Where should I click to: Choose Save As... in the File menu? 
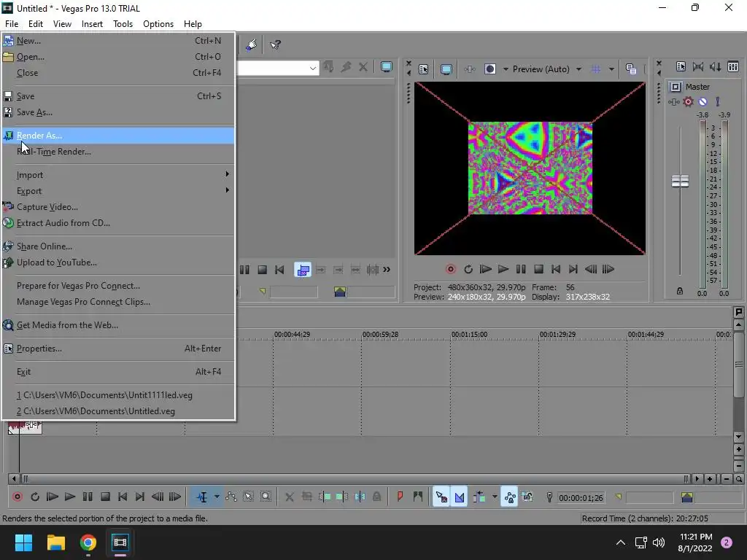[x=117, y=112]
